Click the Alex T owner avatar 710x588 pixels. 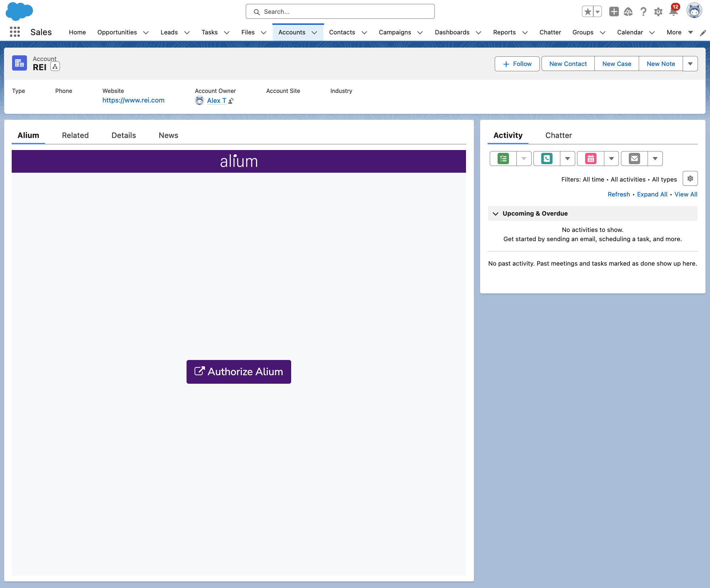[200, 100]
